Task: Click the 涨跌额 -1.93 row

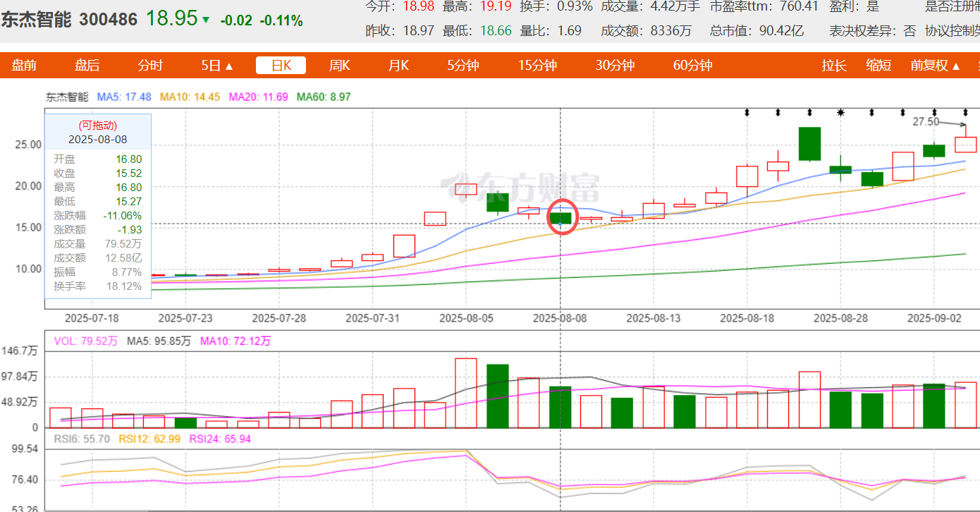Action: pyautogui.click(x=98, y=230)
